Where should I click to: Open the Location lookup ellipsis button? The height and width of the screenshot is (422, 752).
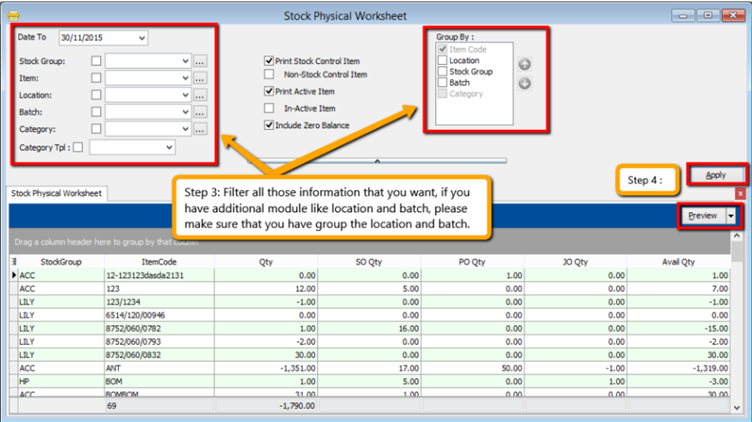pyautogui.click(x=200, y=95)
